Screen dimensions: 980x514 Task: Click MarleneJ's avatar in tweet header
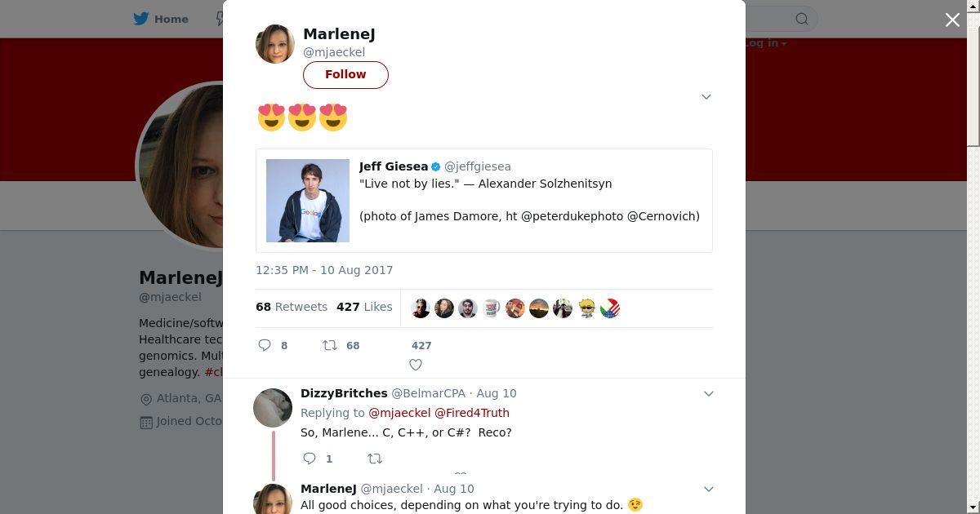pos(275,44)
